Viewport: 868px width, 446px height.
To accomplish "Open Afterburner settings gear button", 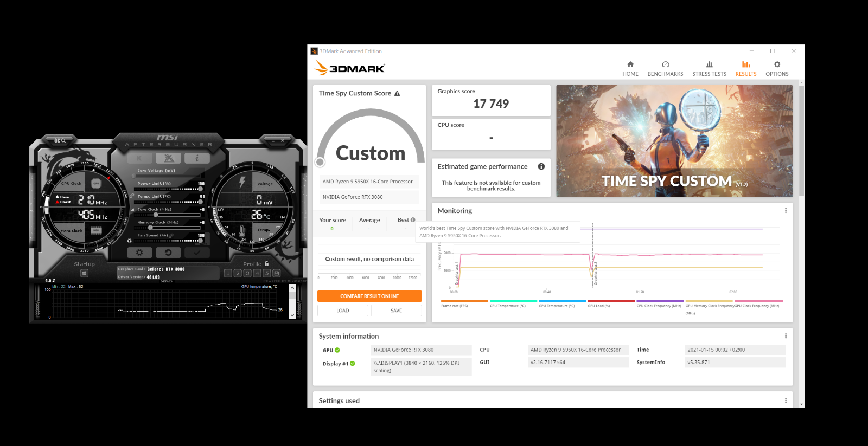I will (139, 253).
